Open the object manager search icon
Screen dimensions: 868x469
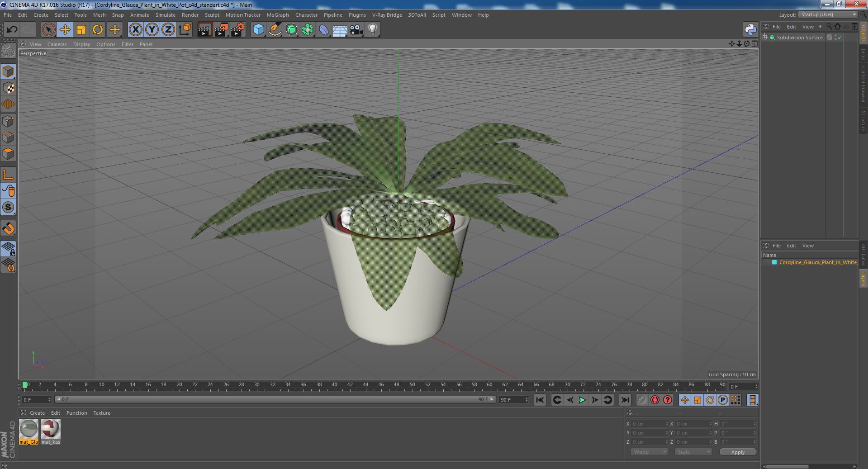point(829,27)
